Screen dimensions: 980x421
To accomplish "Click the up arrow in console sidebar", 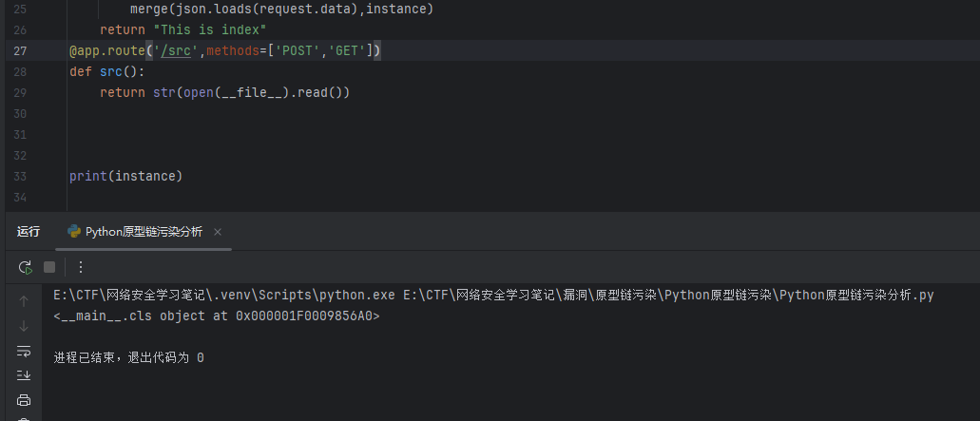I will point(25,301).
